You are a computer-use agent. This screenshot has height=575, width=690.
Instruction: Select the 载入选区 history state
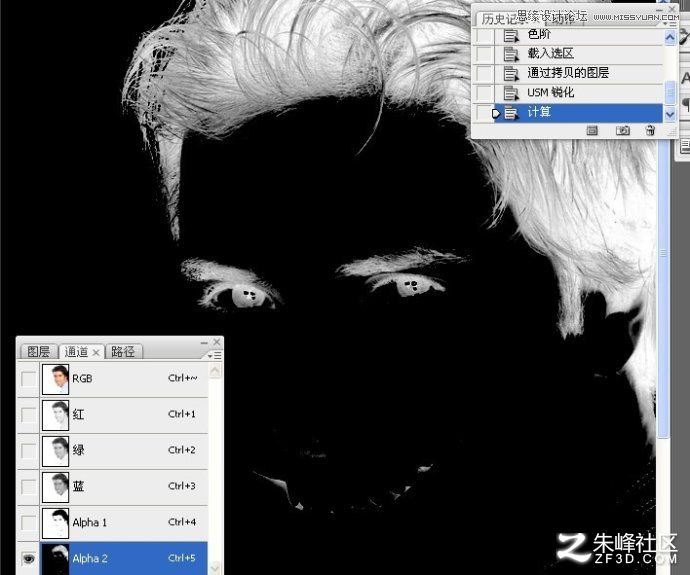579,54
